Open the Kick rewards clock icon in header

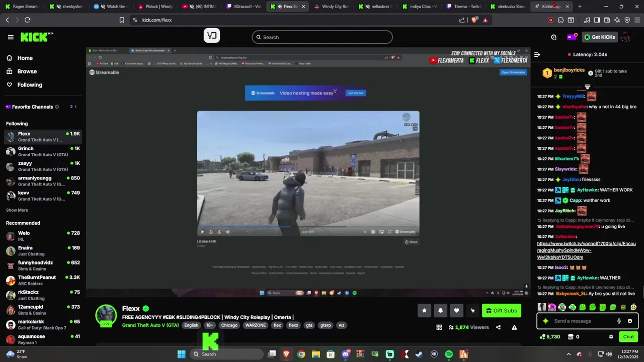click(x=553, y=37)
